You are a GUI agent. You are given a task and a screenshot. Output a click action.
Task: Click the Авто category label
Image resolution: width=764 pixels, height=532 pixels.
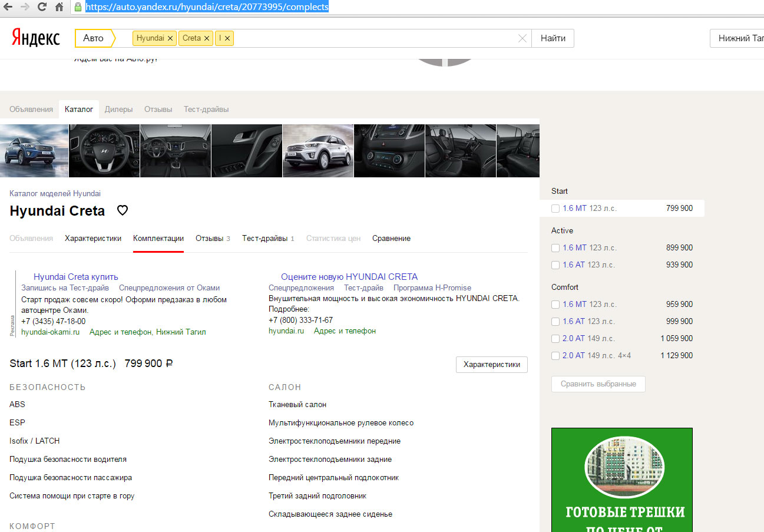point(93,38)
